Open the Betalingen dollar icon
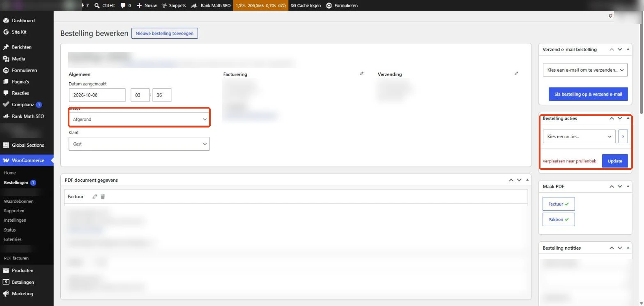The width and height of the screenshot is (644, 306). point(6,282)
